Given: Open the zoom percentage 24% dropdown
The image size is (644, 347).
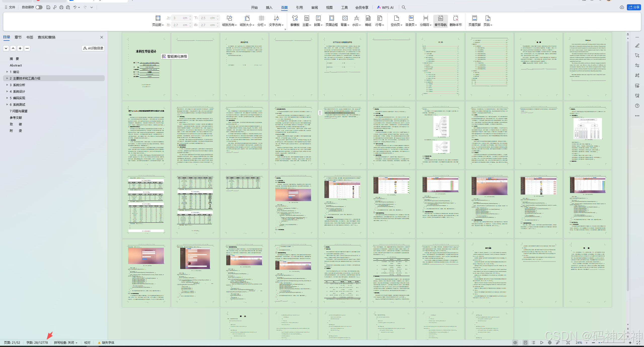Looking at the screenshot, I should pos(581,342).
